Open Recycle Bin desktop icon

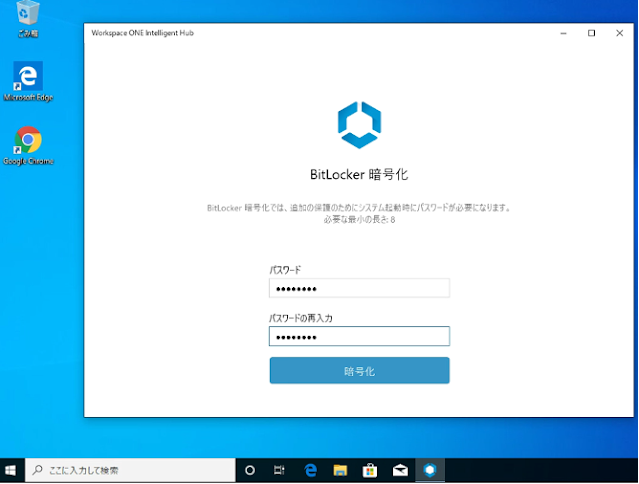pos(28,18)
